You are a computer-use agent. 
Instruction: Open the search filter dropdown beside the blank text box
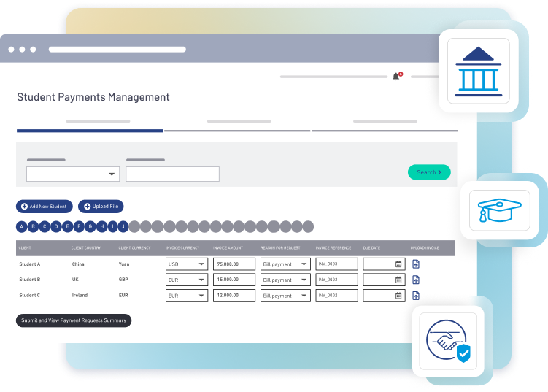tap(73, 174)
